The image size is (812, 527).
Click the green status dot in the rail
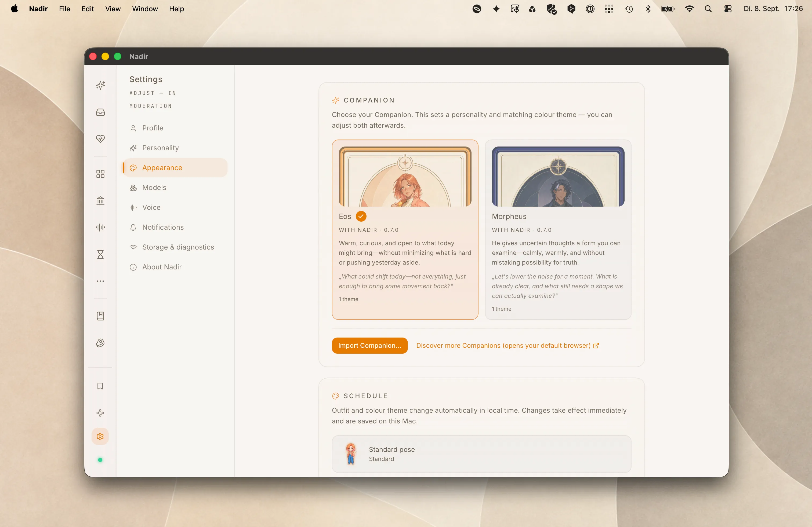pos(100,460)
